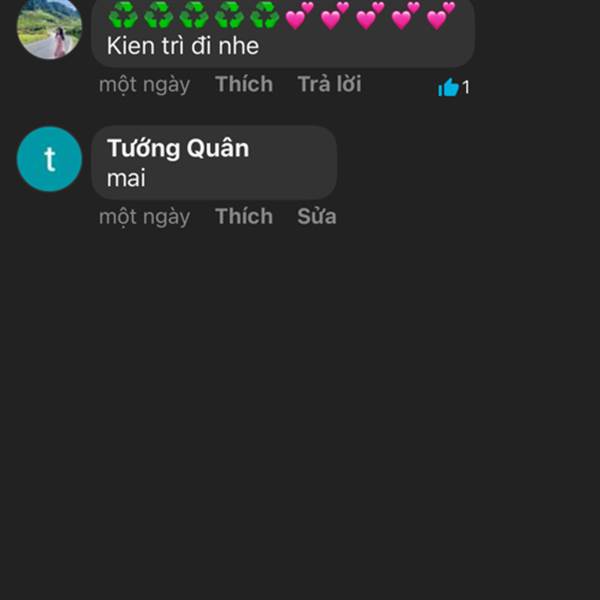Click Thích under the "mai" comment
The image size is (600, 600).
[x=244, y=216]
